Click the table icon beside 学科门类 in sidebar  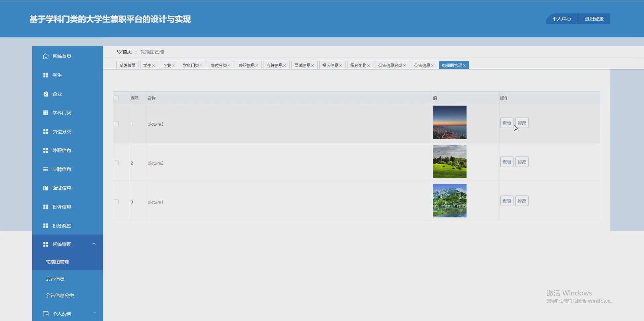[46, 113]
